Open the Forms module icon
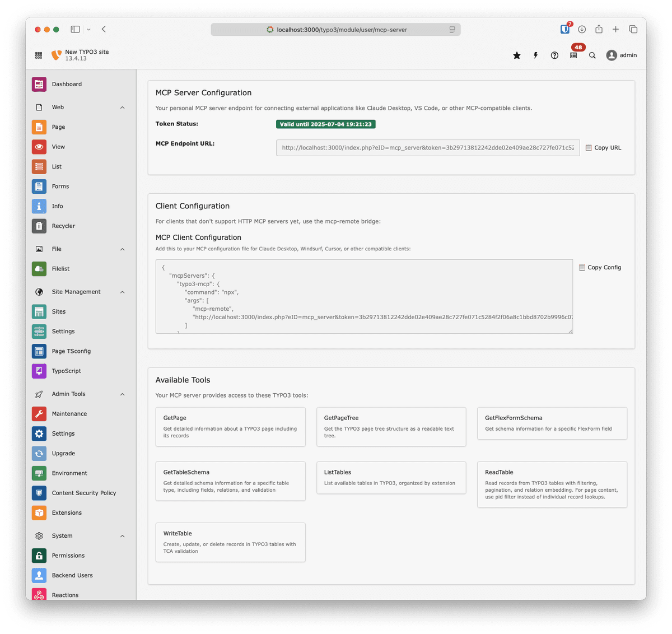This screenshot has width=672, height=634. pyautogui.click(x=39, y=187)
